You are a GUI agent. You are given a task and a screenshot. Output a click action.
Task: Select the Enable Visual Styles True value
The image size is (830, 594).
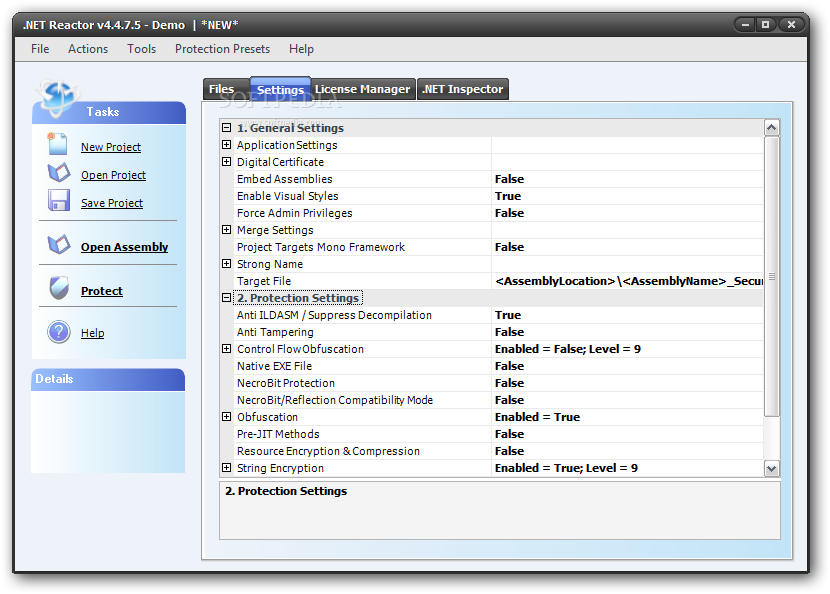(x=628, y=196)
